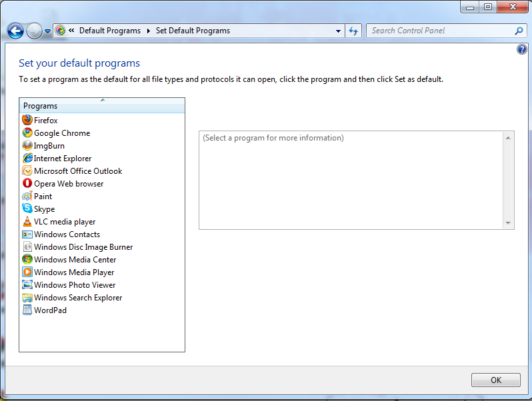Select 'Skype' row text
The height and width of the screenshot is (401, 532).
click(x=44, y=209)
